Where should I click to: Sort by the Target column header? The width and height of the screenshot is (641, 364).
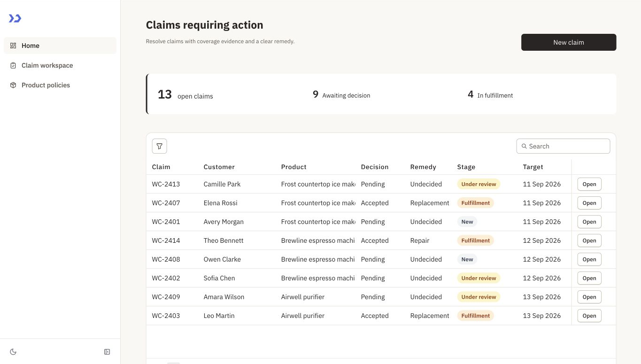[533, 167]
